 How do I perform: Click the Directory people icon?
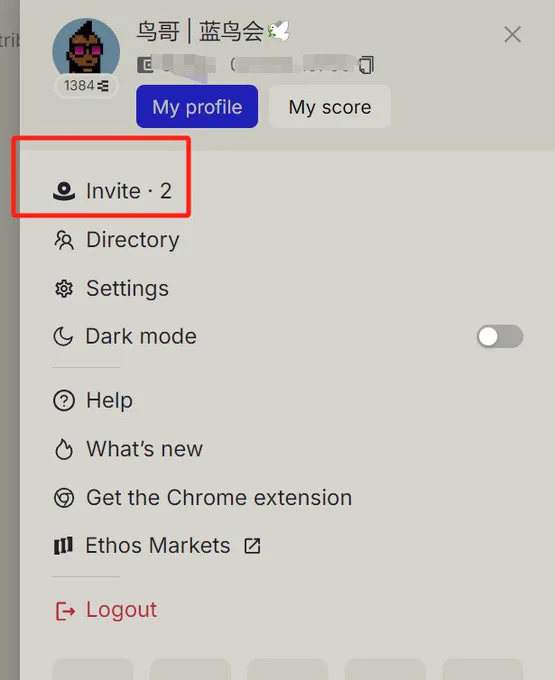(64, 240)
